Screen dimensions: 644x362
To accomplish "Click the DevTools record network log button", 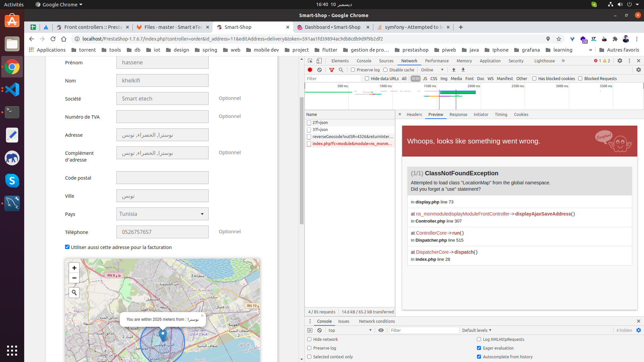I will coord(310,70).
